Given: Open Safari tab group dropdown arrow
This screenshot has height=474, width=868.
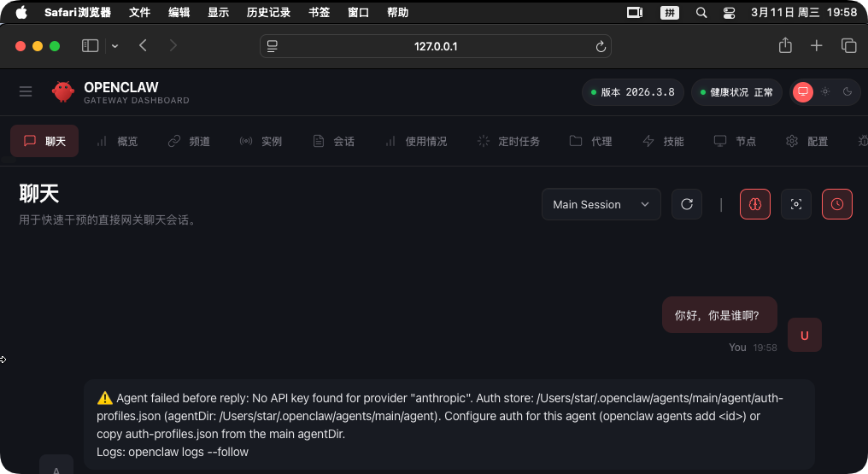Looking at the screenshot, I should (114, 46).
